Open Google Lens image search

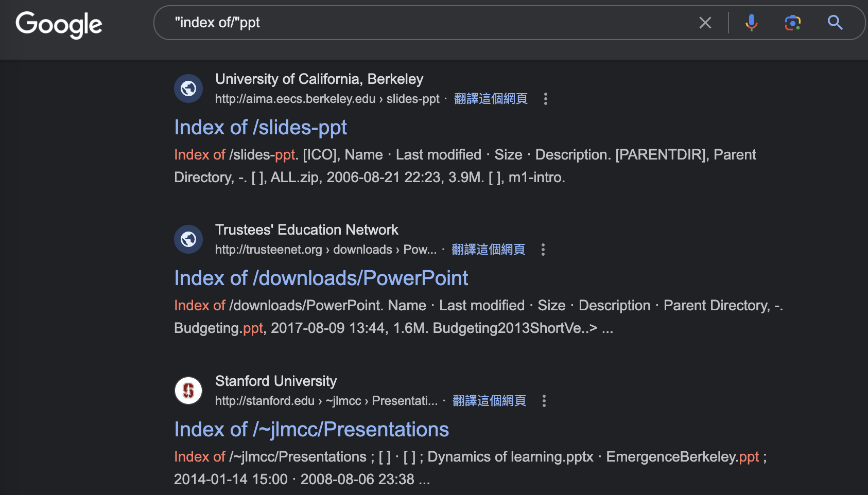click(793, 23)
